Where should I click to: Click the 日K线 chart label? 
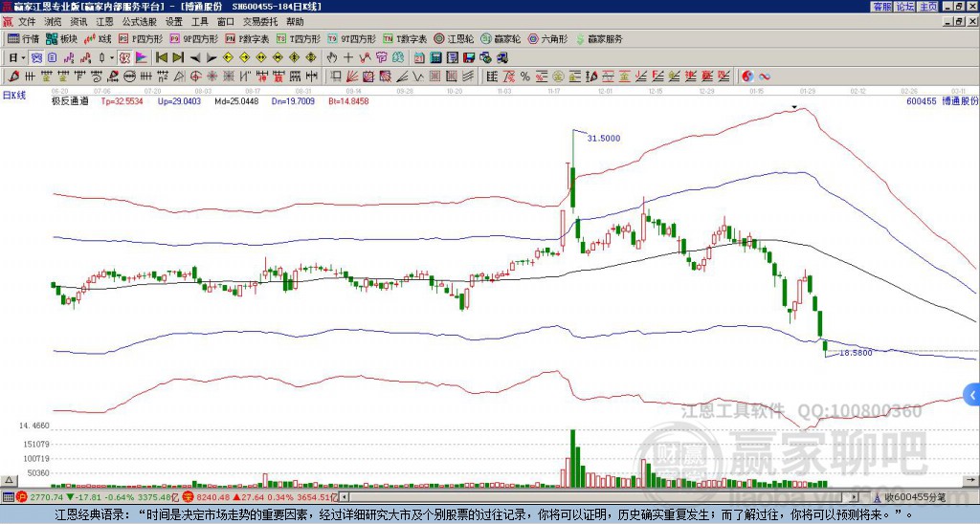(14, 95)
